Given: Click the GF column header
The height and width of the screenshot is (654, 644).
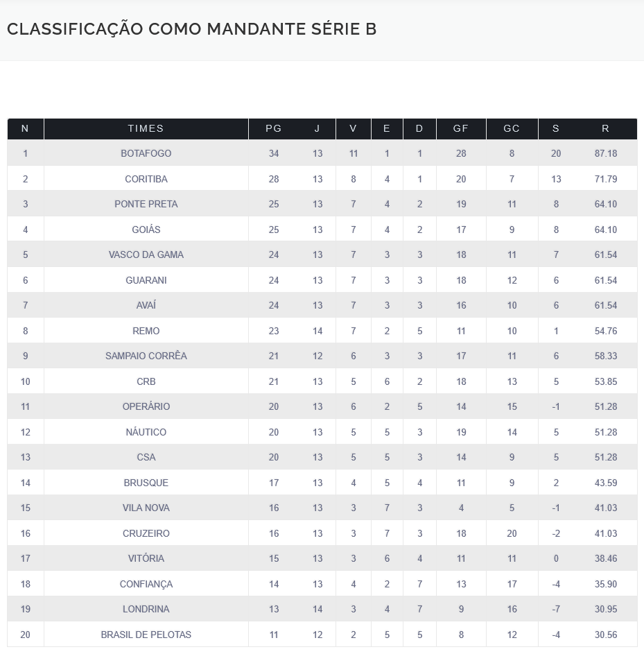Looking at the screenshot, I should pos(461,128).
